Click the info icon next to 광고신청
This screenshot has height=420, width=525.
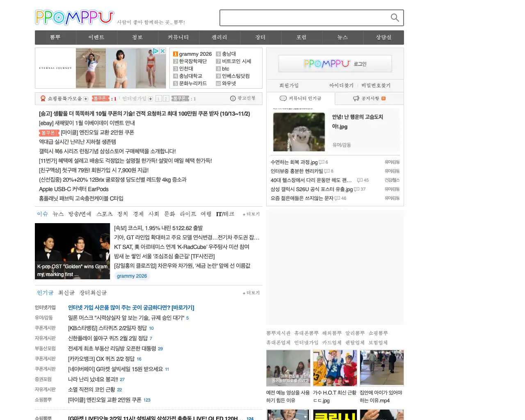233,98
